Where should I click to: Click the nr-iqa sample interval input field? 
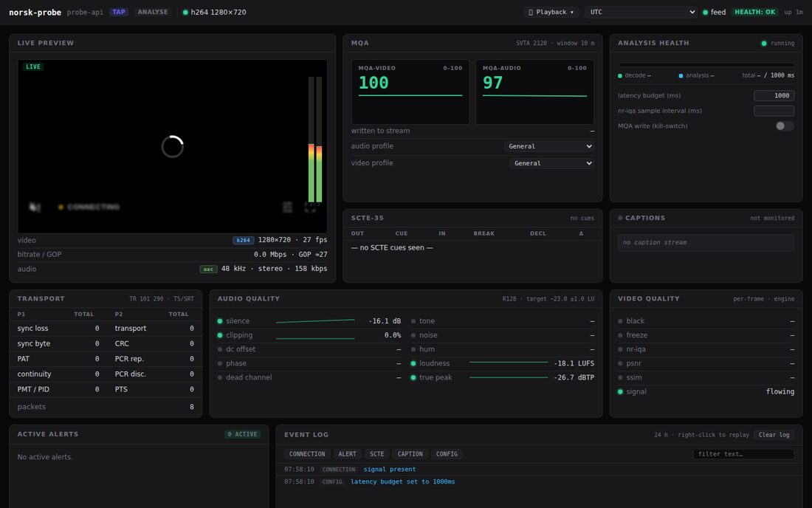774,111
